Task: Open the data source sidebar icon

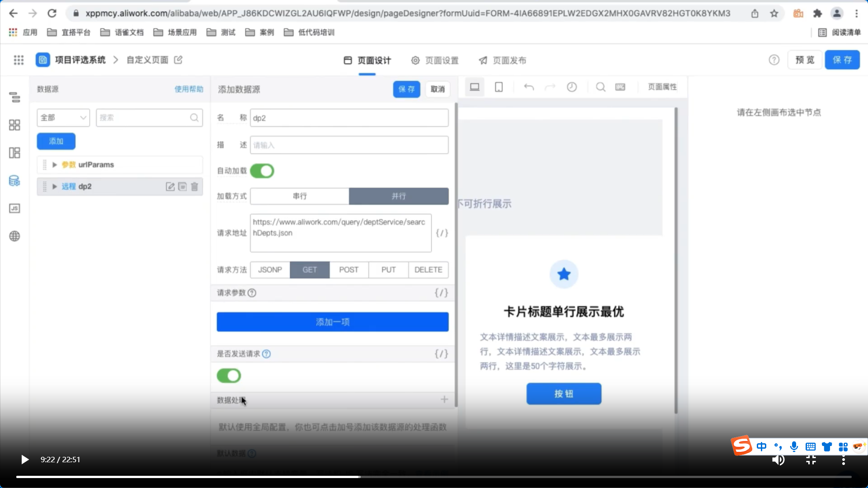Action: click(x=14, y=181)
